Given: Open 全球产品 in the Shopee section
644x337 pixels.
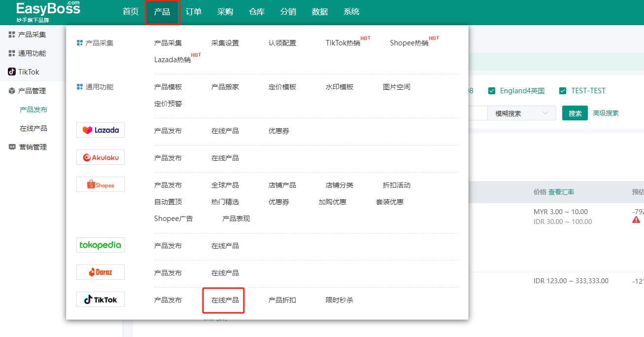Looking at the screenshot, I should 225,185.
